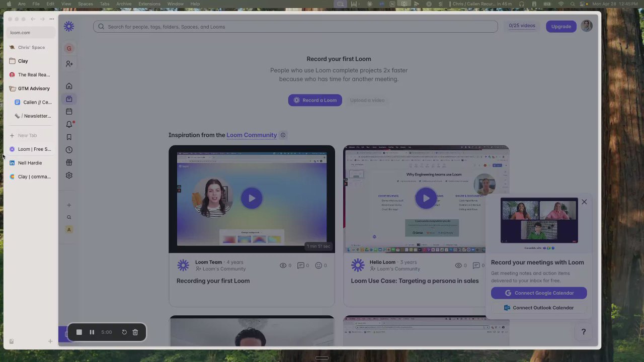Click the Chris' Space label
This screenshot has width=644, height=362.
31,47
